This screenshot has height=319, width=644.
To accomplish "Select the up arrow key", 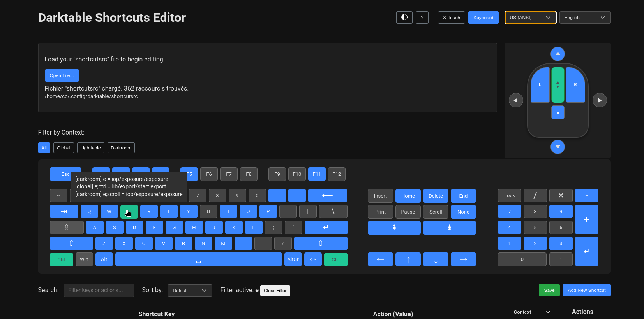I will [x=408, y=259].
